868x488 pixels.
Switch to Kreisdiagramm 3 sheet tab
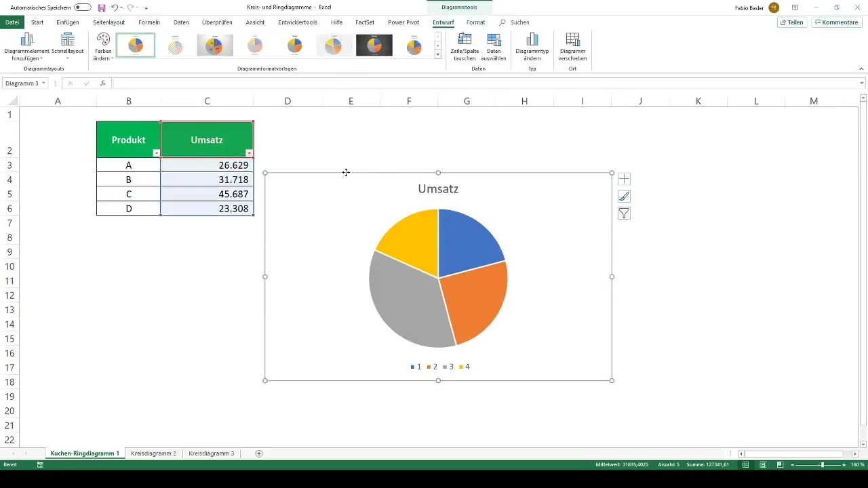click(212, 453)
